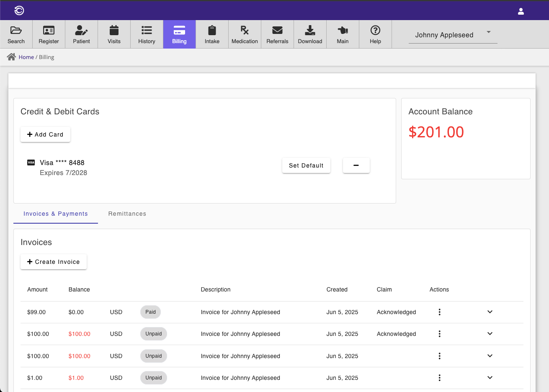Select the Intake tab
The image size is (549, 392).
pos(212,34)
